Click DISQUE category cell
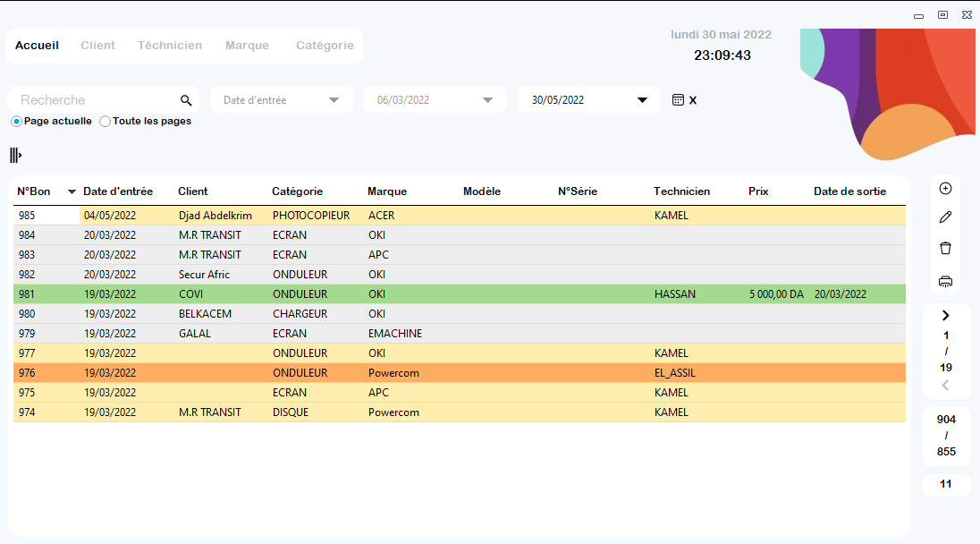 291,412
